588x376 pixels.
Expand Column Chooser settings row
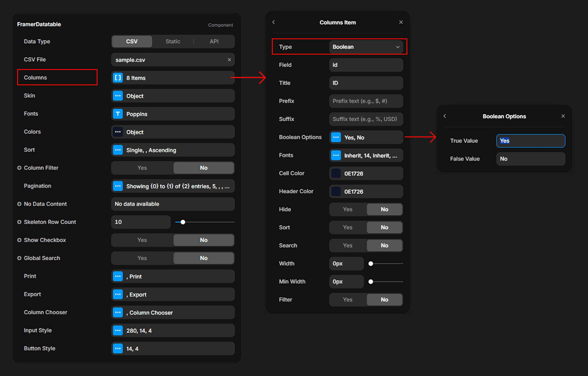118,313
